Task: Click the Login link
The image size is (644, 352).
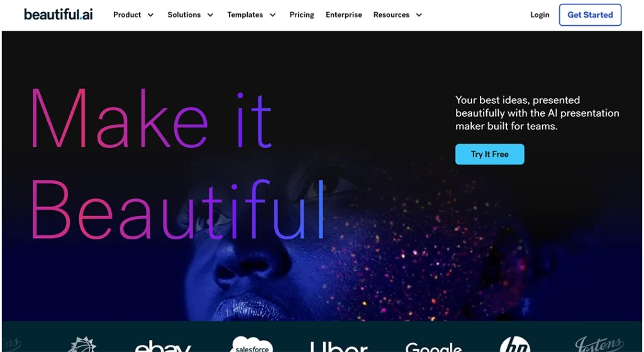Action: point(540,15)
